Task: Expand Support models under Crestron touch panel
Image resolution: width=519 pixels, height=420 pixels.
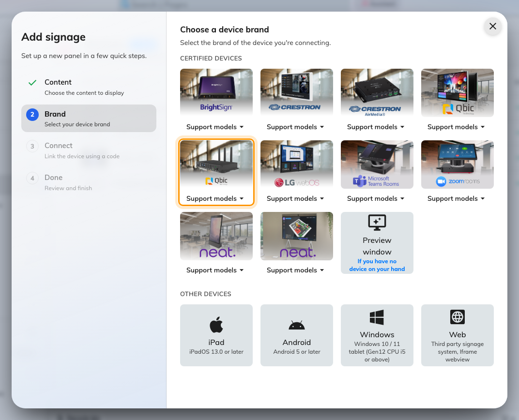Action: [296, 127]
